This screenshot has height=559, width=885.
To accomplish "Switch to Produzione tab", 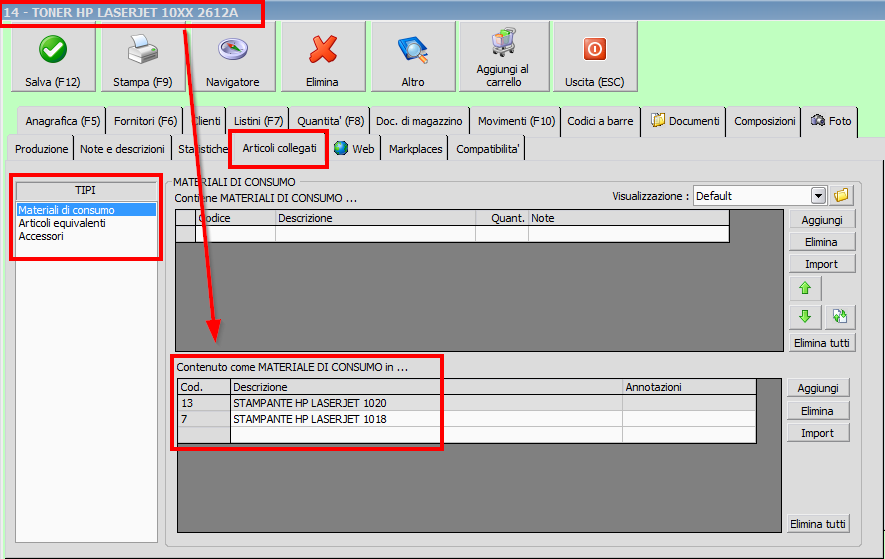I will 41,149.
